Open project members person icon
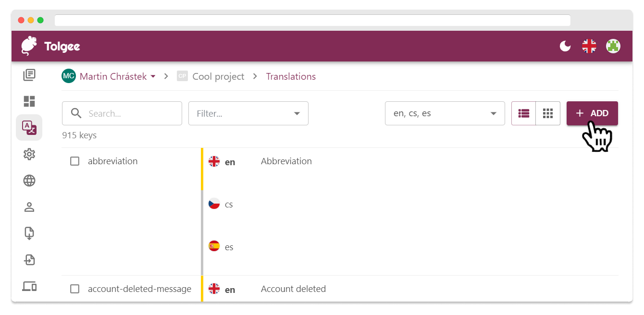The width and height of the screenshot is (644, 315). pyautogui.click(x=29, y=207)
